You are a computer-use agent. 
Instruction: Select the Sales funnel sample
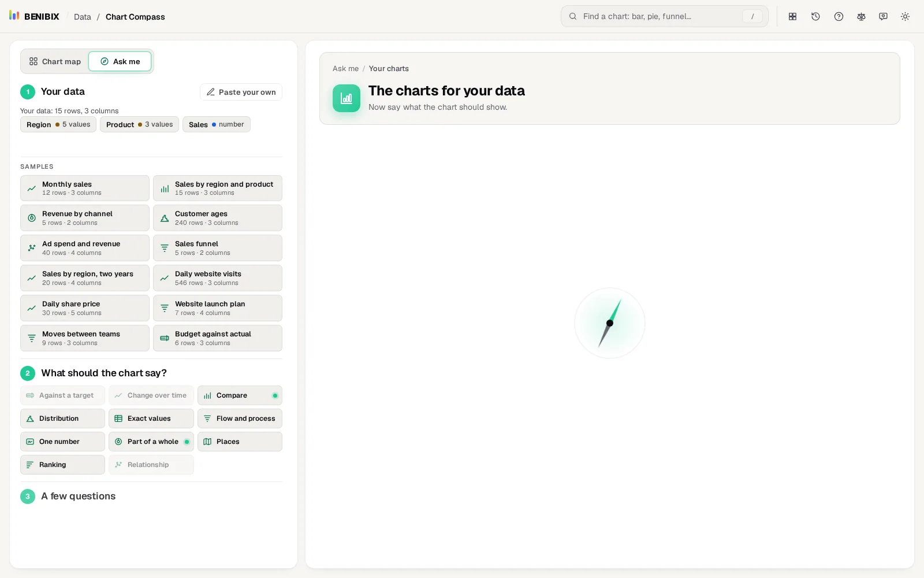tap(218, 248)
